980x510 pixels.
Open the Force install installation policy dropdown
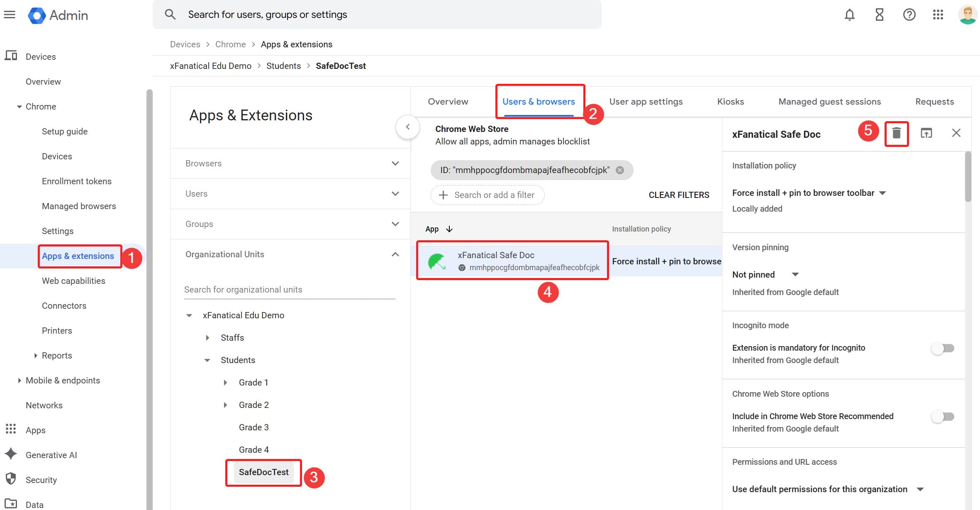882,193
